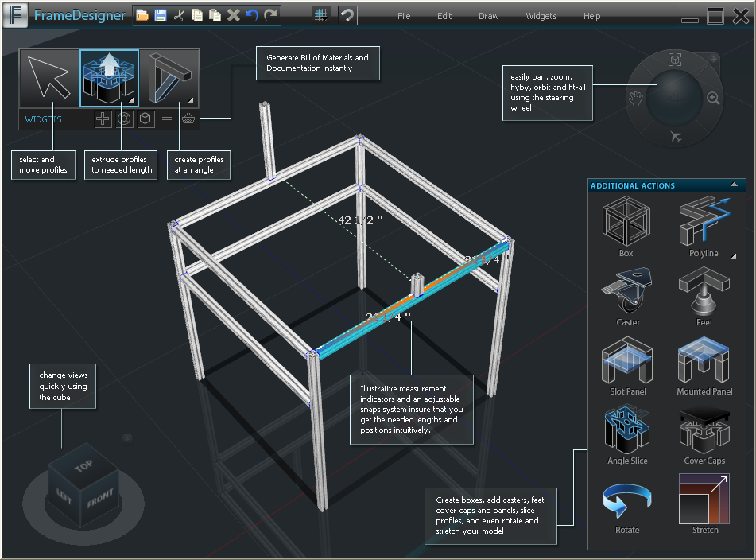The height and width of the screenshot is (560, 756).
Task: Choose the Box action
Action: tap(626, 227)
